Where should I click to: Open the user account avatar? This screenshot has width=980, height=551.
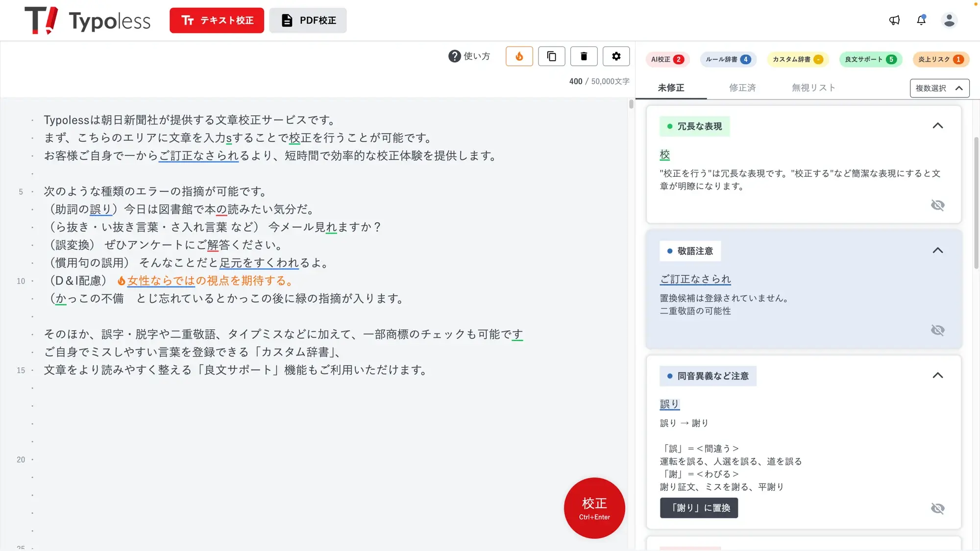click(949, 20)
